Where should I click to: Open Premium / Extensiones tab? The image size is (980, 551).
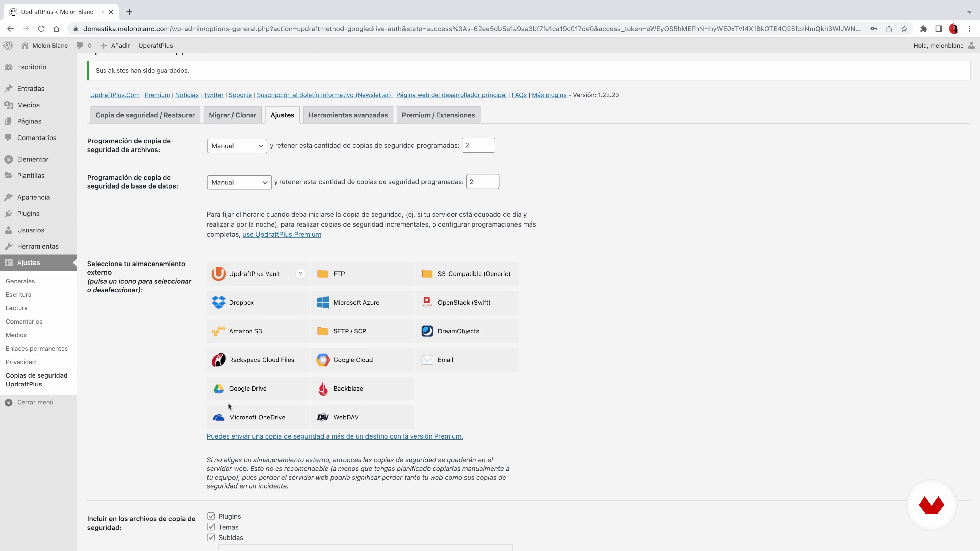tap(438, 115)
